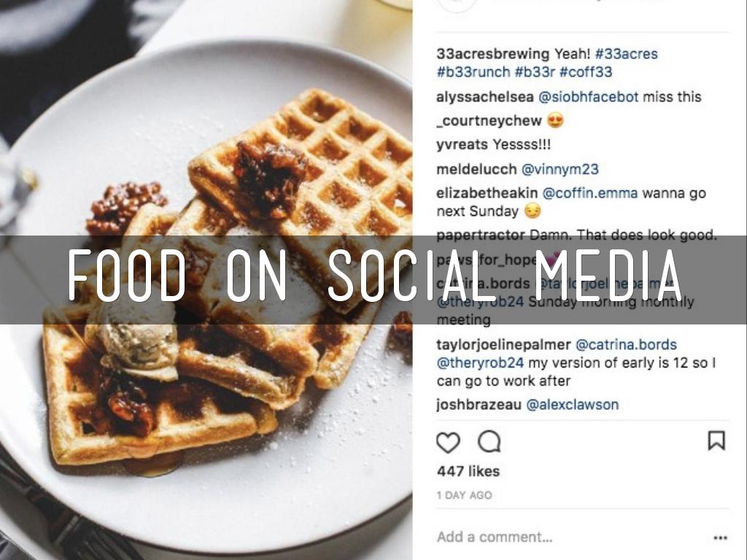Follow the #b33r hashtag link
Screen dimensions: 747x560
pos(535,72)
